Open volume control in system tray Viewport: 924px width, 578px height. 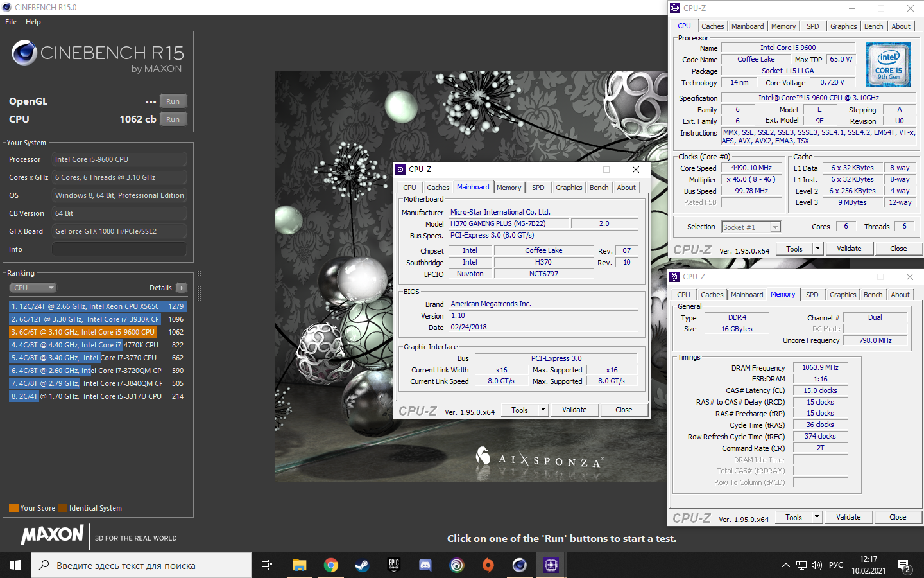click(x=817, y=565)
